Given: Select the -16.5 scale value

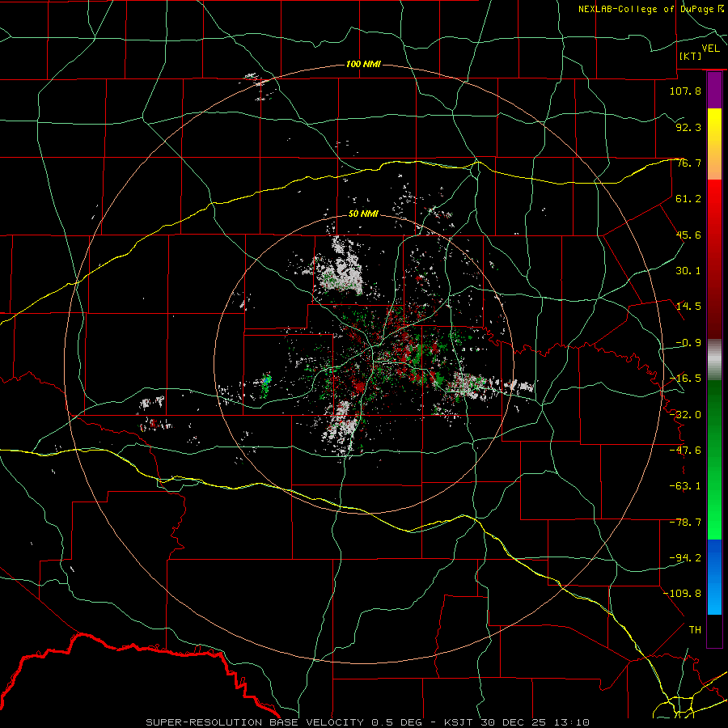Looking at the screenshot, I should click(685, 379).
